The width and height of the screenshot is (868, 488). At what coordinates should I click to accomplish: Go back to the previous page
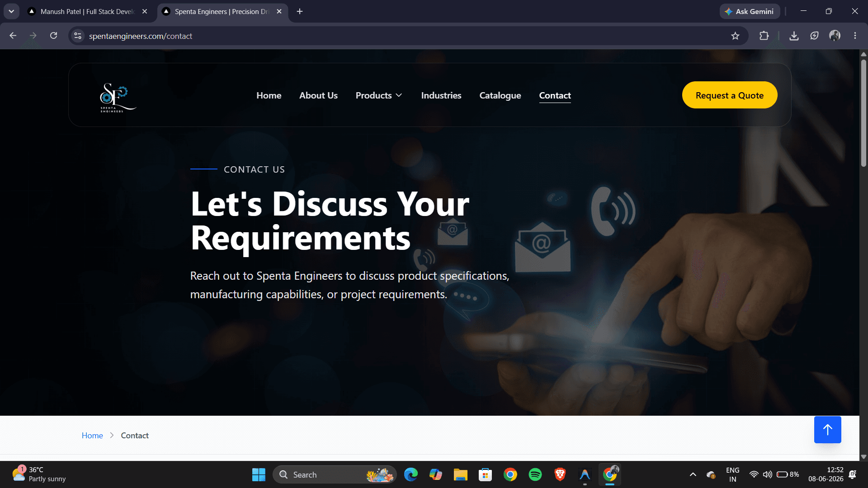click(13, 36)
